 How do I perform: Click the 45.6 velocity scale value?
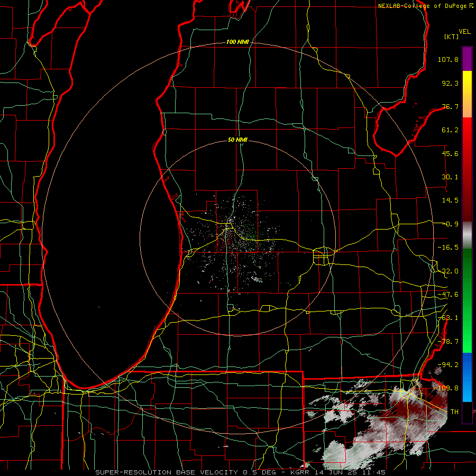click(x=450, y=153)
